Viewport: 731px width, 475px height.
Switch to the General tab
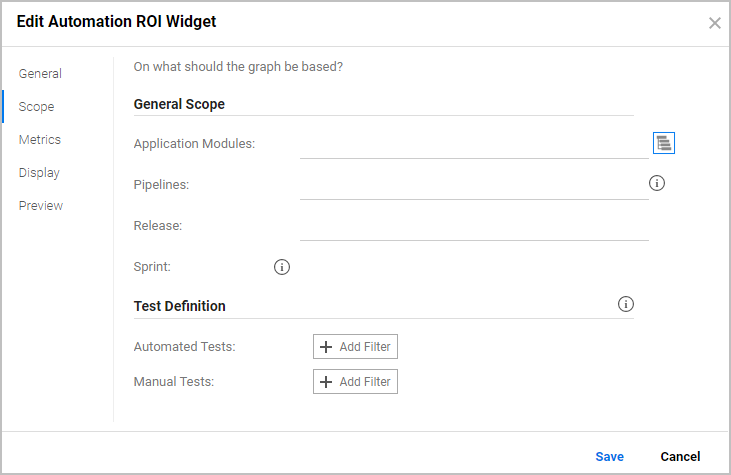[40, 74]
